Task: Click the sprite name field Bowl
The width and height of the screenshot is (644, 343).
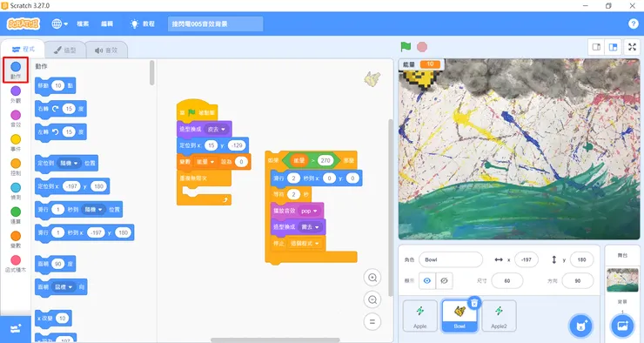Action: [x=451, y=259]
